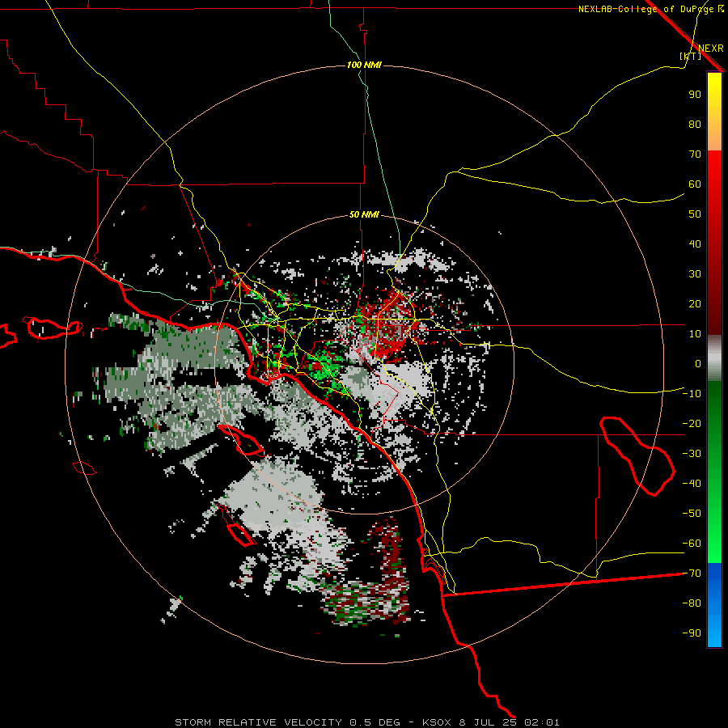The width and height of the screenshot is (728, 728).
Task: Click the "100 NMI" range ring label
Action: (365, 65)
